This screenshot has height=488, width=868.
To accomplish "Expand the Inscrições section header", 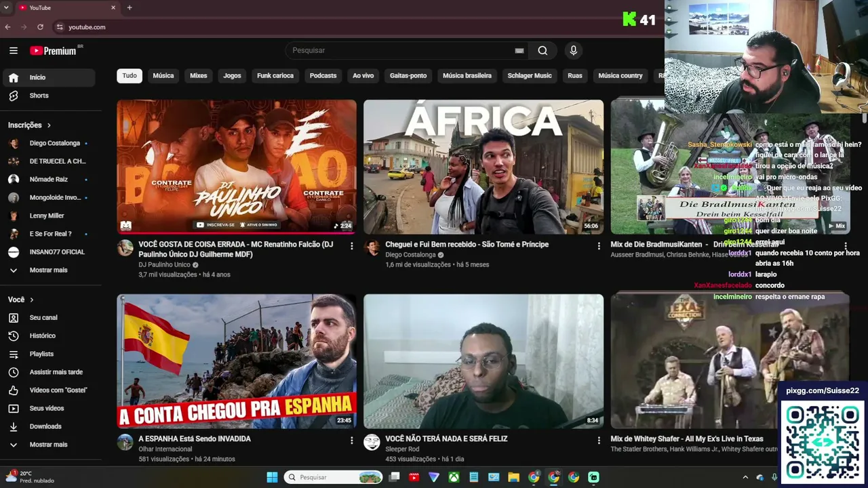I will pos(30,125).
